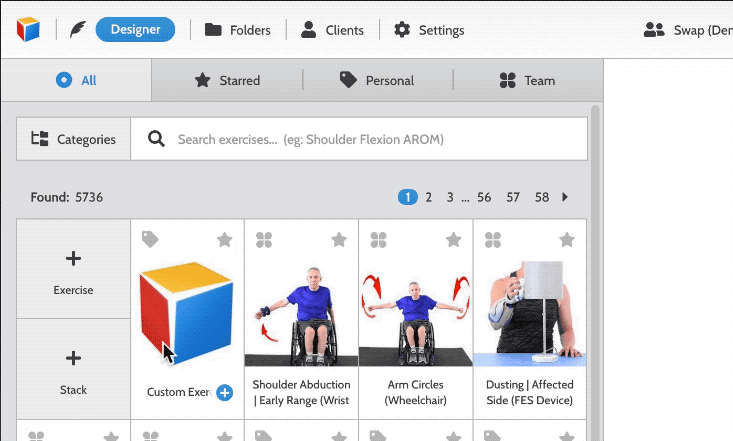733x441 pixels.
Task: Click the team clover icon on Arm Circles card
Action: (x=378, y=240)
